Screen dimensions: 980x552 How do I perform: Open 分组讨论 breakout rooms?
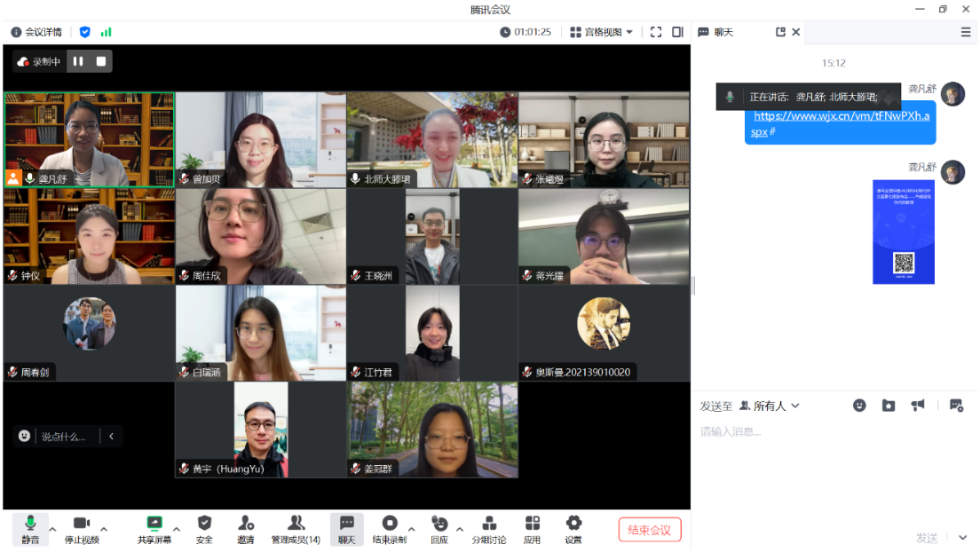(x=489, y=530)
